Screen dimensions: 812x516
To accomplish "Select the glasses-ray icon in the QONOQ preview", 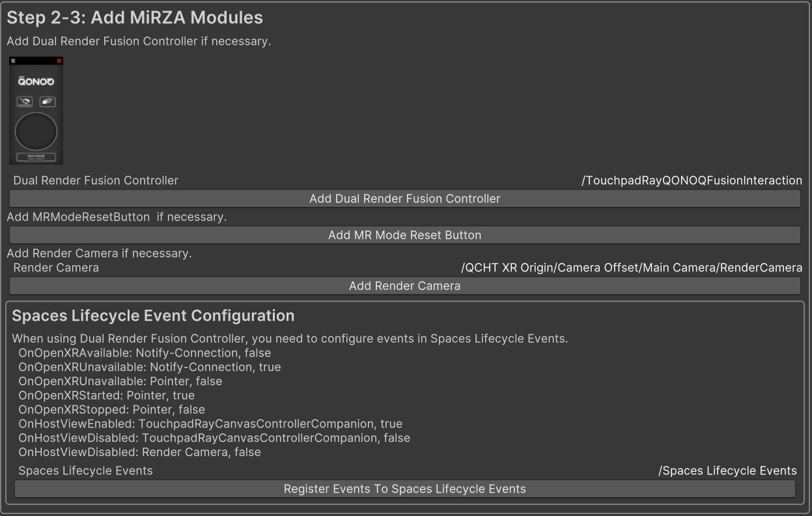I will (25, 102).
